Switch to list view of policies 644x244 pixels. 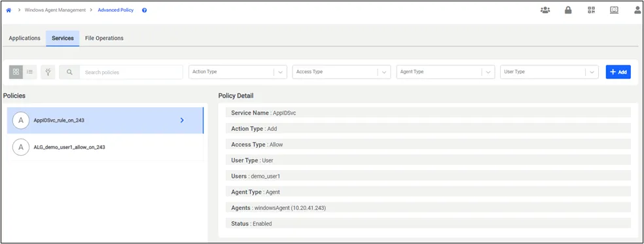click(x=30, y=72)
